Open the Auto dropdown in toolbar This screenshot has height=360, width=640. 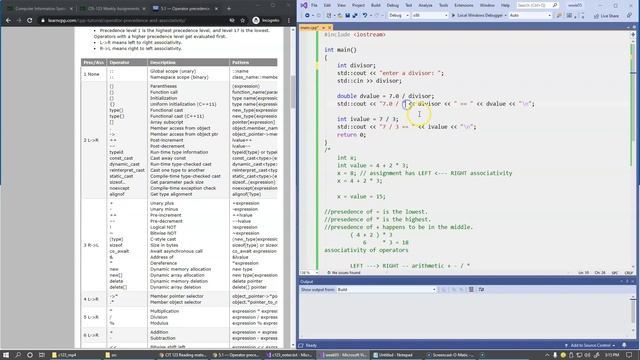coord(530,16)
